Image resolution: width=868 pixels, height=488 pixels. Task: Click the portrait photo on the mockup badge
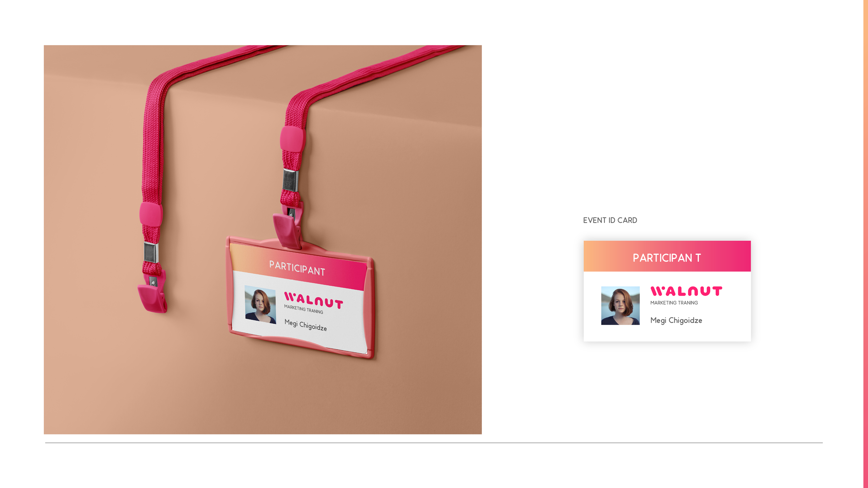click(260, 305)
